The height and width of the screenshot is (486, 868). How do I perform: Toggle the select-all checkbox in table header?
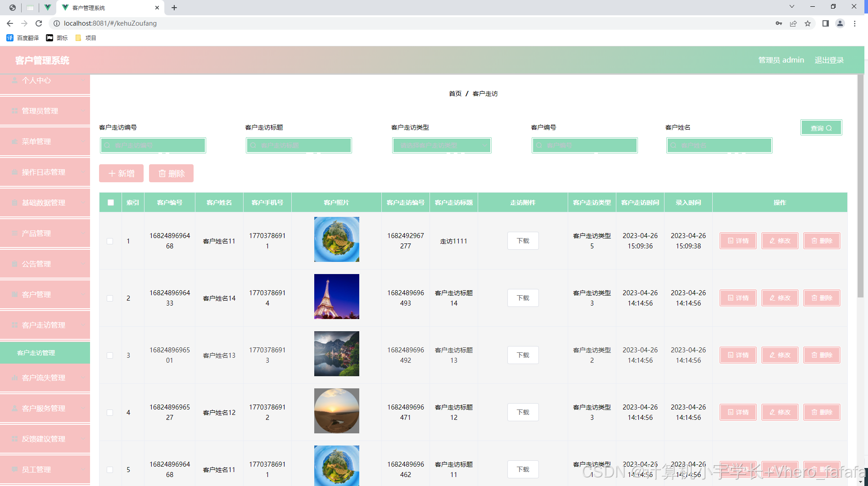(111, 202)
